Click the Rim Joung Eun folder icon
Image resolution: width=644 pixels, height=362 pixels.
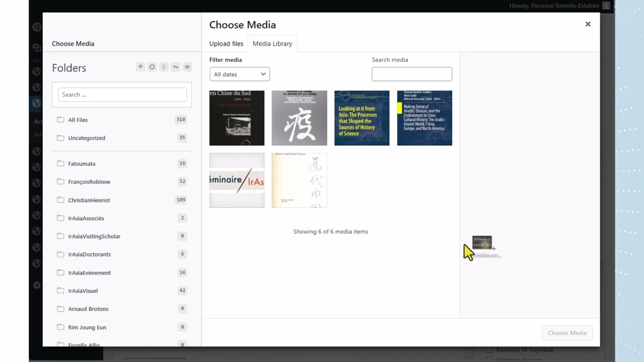coord(60,327)
